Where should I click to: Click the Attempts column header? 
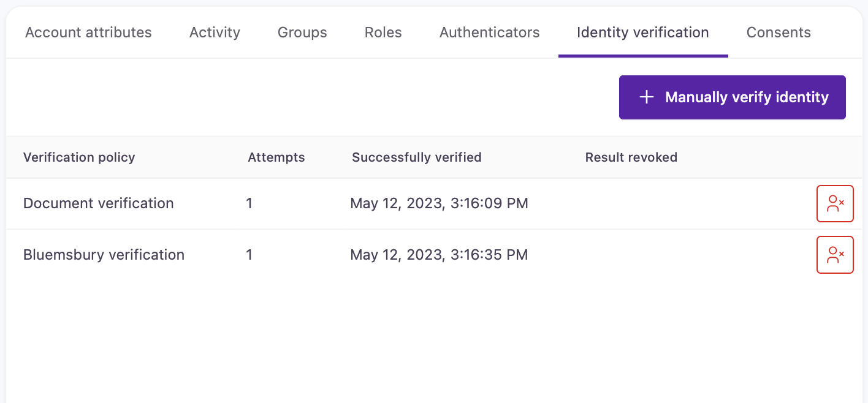pos(276,157)
